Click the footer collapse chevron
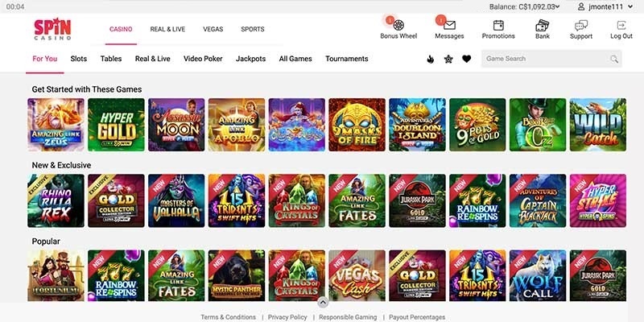 click(323, 303)
